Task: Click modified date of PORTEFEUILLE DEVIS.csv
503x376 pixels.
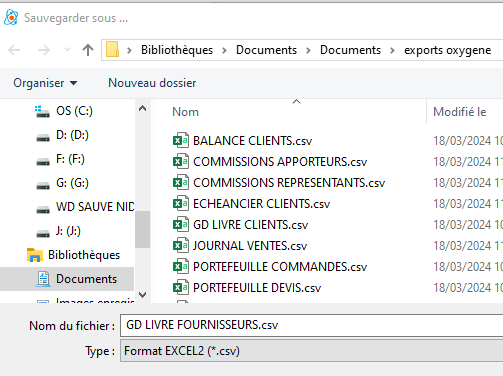Action: 468,288
